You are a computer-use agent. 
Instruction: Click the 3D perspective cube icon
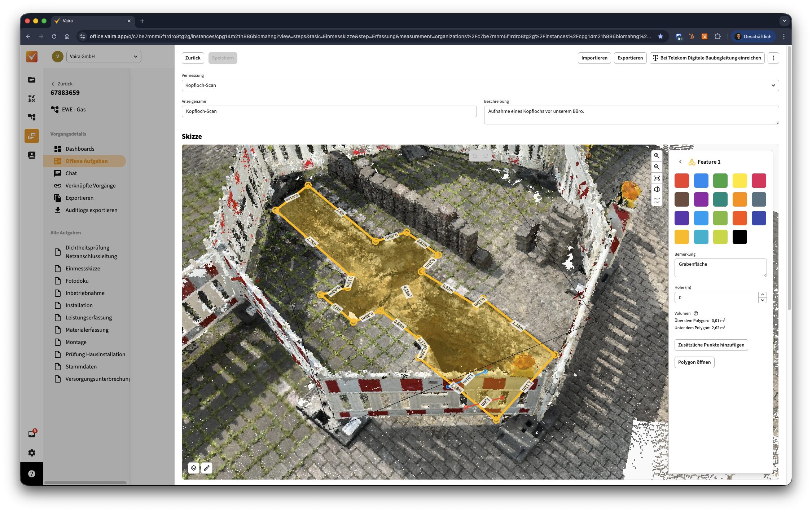pyautogui.click(x=657, y=189)
